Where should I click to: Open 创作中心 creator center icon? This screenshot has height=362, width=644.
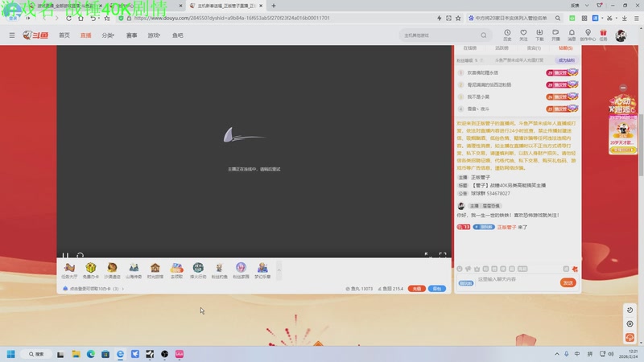point(588,35)
